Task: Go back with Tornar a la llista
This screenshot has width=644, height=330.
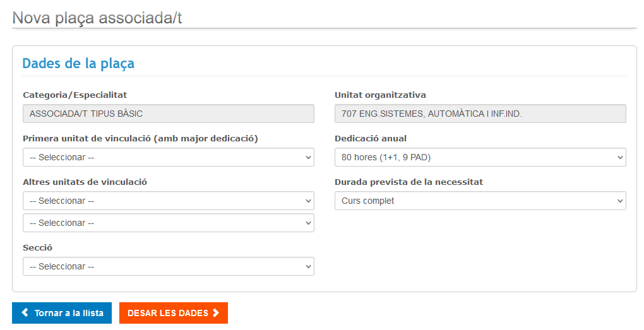Action: (62, 313)
